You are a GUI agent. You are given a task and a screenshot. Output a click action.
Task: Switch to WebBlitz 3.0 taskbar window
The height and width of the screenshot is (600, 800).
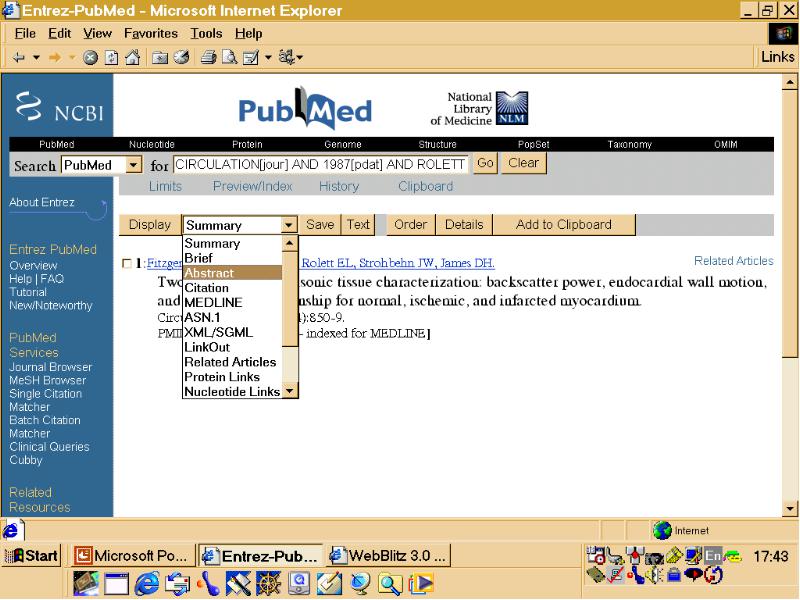click(x=389, y=556)
